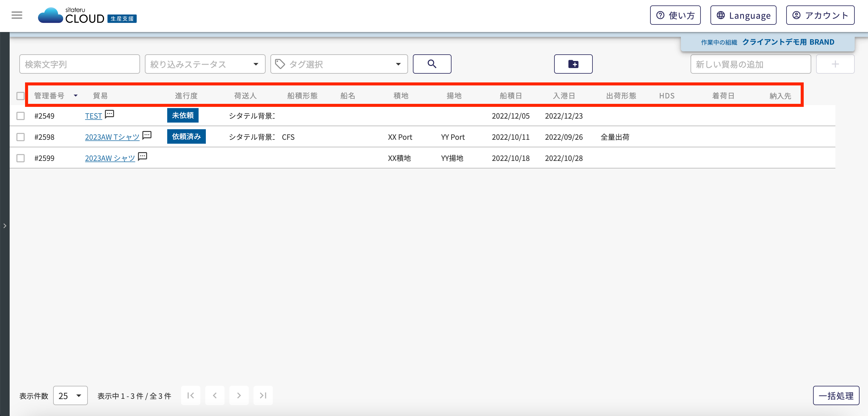Image resolution: width=868 pixels, height=416 pixels.
Task: Click the 揚地 column header
Action: [454, 96]
